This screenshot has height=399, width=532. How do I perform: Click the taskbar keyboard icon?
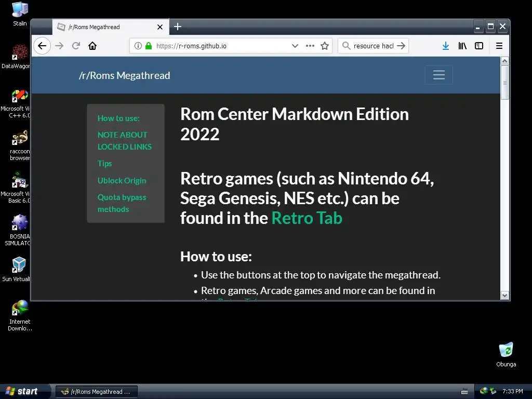coord(464,392)
